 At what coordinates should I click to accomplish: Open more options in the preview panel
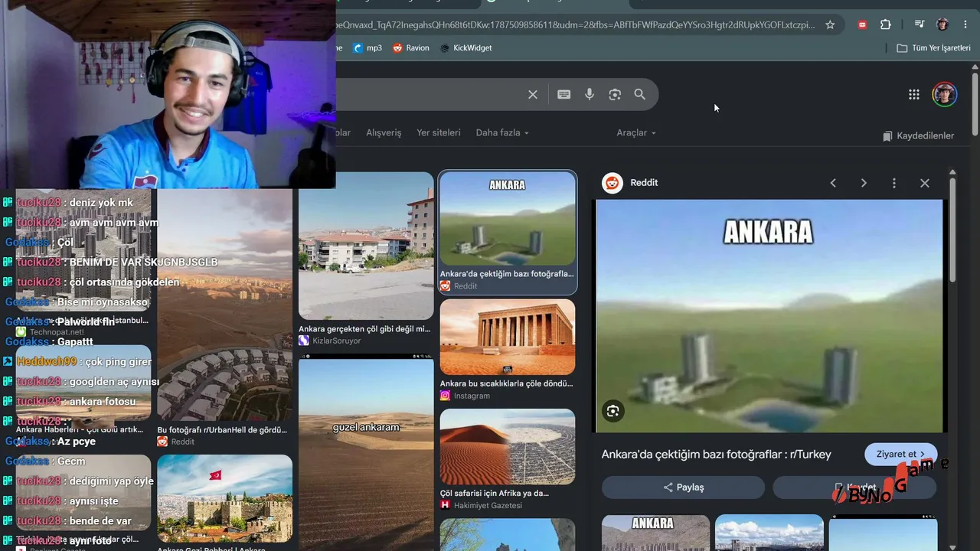(894, 183)
